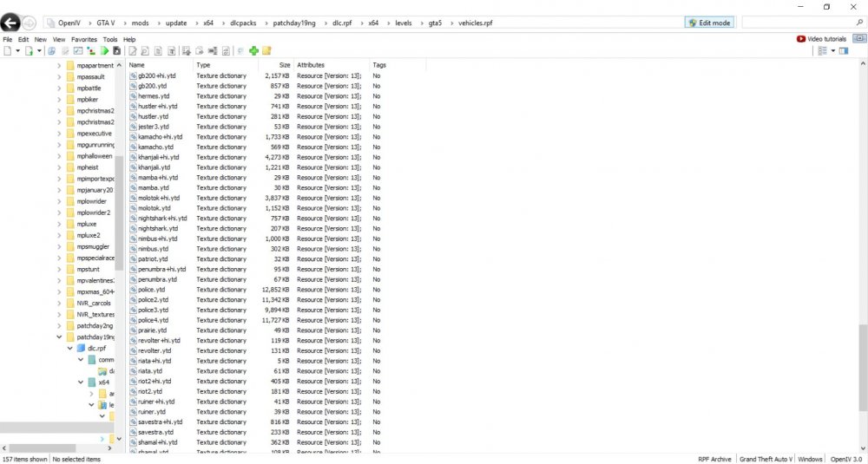
Task: Open the Help menu
Action: (129, 39)
